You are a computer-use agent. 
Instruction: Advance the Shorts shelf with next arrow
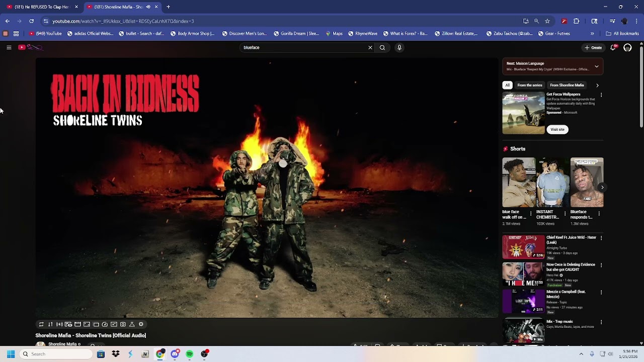point(602,187)
